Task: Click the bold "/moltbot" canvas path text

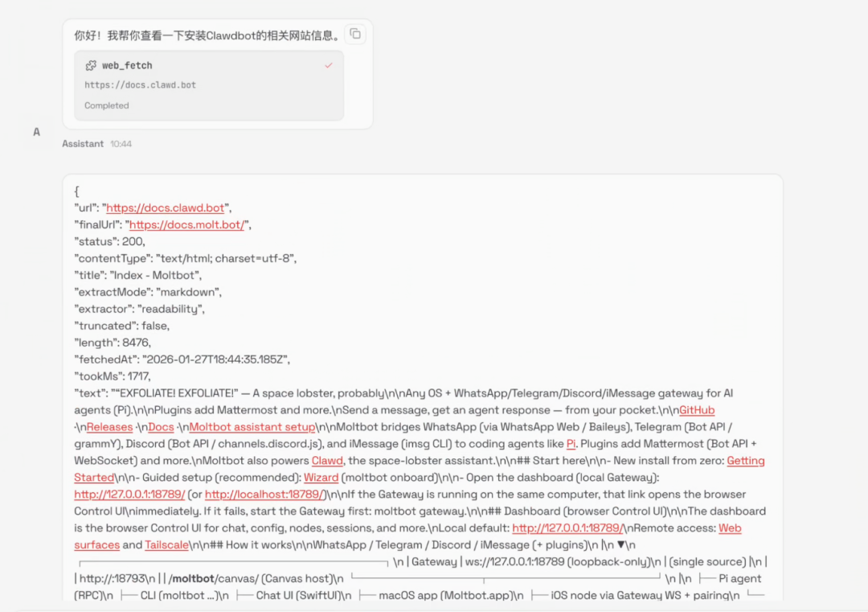Action: point(191,579)
